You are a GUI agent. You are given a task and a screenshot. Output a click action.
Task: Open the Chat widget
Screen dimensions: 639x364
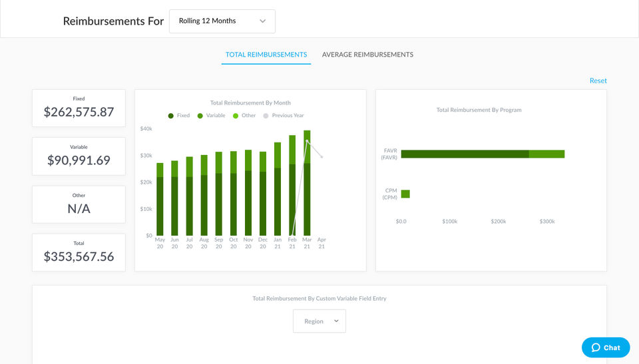tap(606, 347)
